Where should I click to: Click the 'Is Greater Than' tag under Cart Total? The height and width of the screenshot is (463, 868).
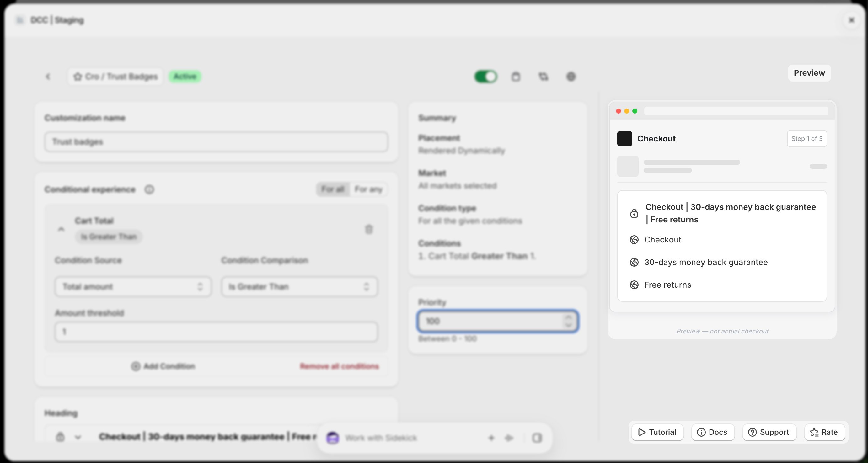(x=109, y=237)
